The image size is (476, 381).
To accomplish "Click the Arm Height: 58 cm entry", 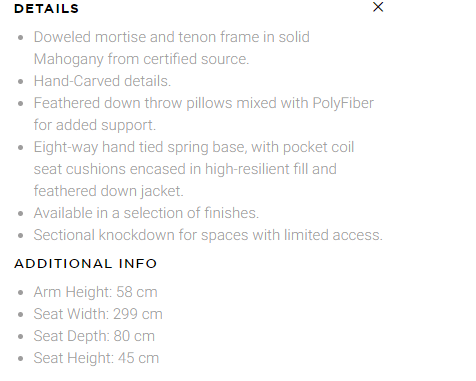I will pos(95,292).
